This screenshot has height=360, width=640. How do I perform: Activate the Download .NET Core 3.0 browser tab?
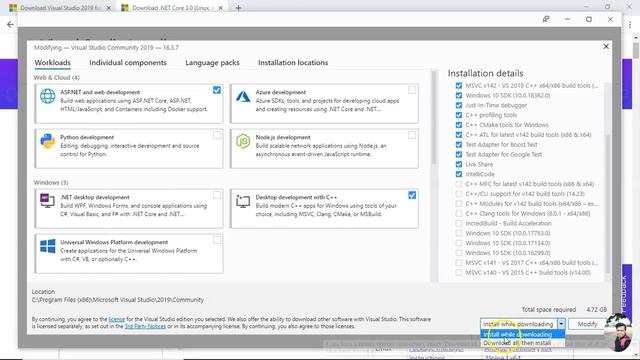[x=171, y=8]
